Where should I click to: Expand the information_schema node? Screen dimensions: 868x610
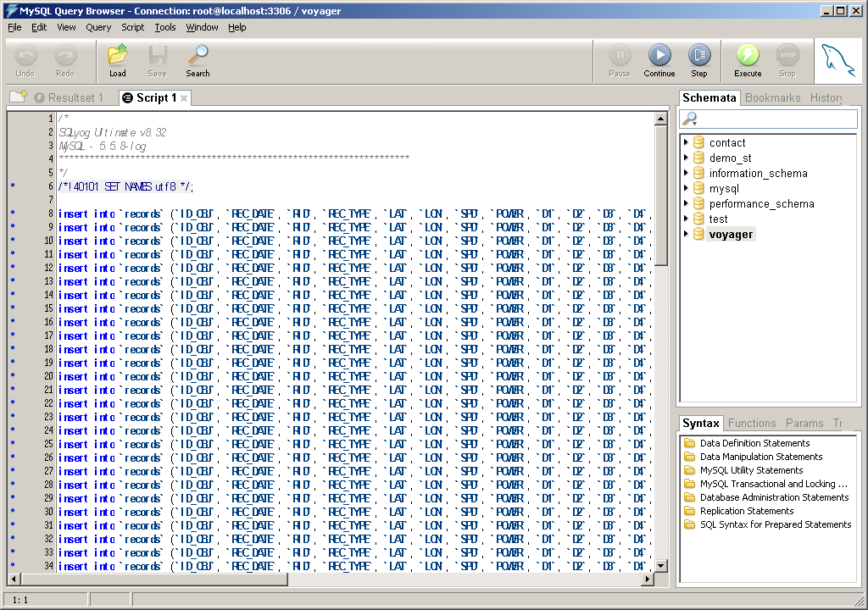(686, 173)
